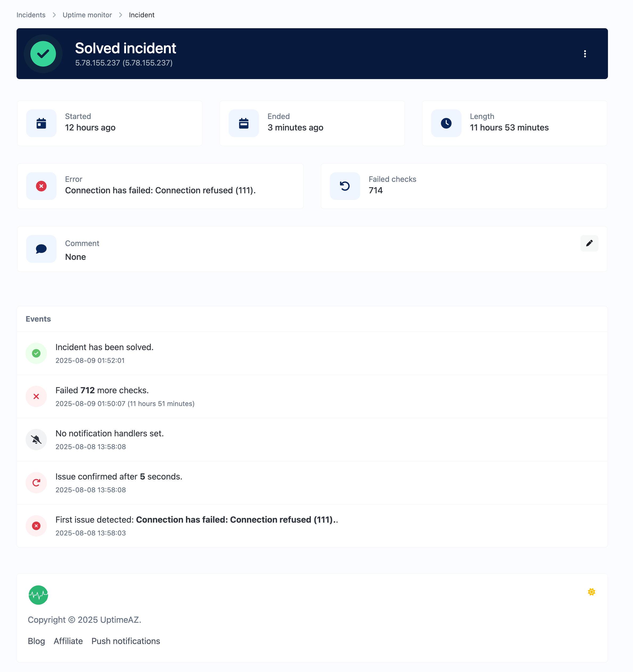633x672 pixels.
Task: Click the green solved checkmark icon
Action: pyautogui.click(x=43, y=54)
